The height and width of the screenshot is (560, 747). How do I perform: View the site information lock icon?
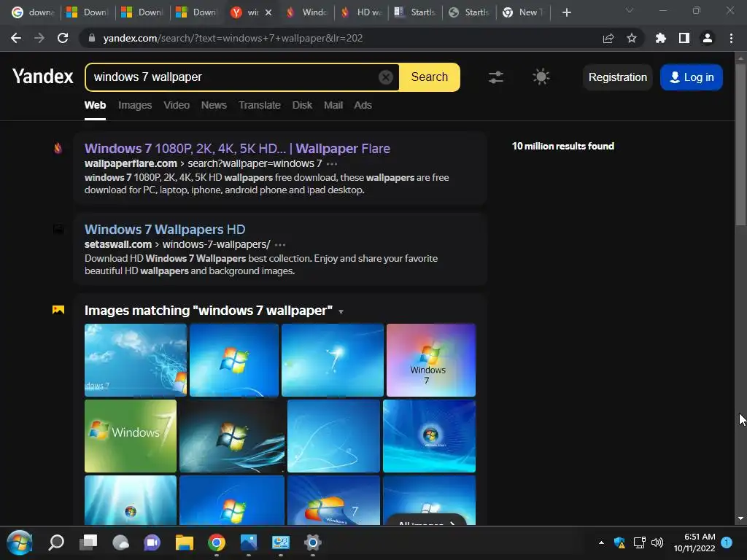tap(91, 38)
